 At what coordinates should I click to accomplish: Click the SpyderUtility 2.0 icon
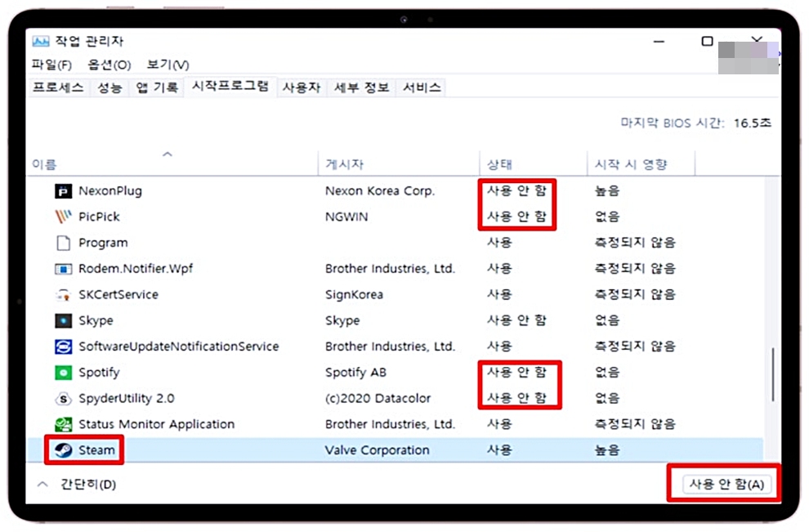click(63, 398)
